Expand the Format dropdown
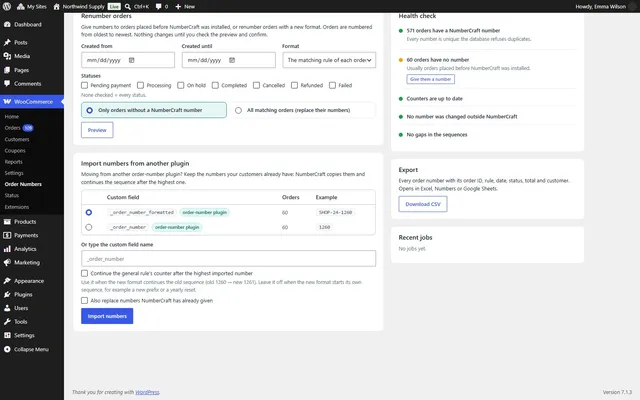The height and width of the screenshot is (400, 640). click(x=329, y=60)
